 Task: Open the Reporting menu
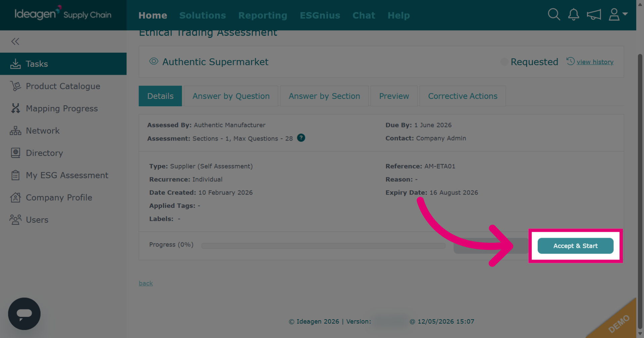point(263,15)
